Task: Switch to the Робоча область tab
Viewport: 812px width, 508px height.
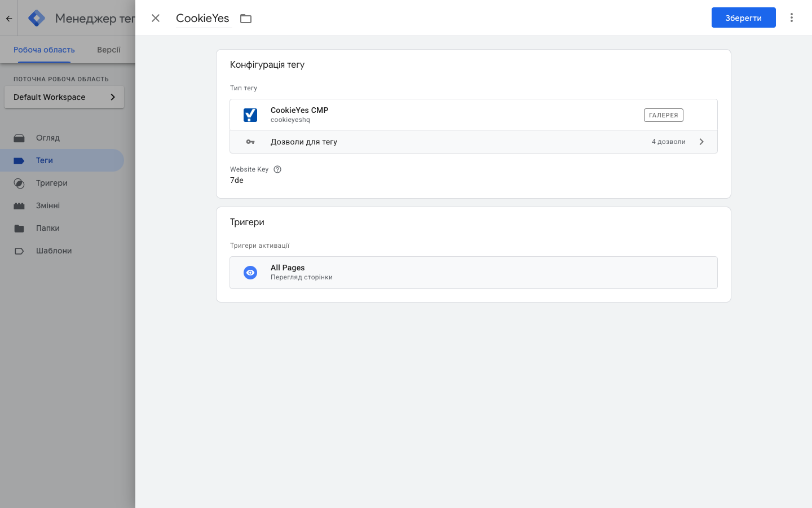Action: pyautogui.click(x=44, y=50)
